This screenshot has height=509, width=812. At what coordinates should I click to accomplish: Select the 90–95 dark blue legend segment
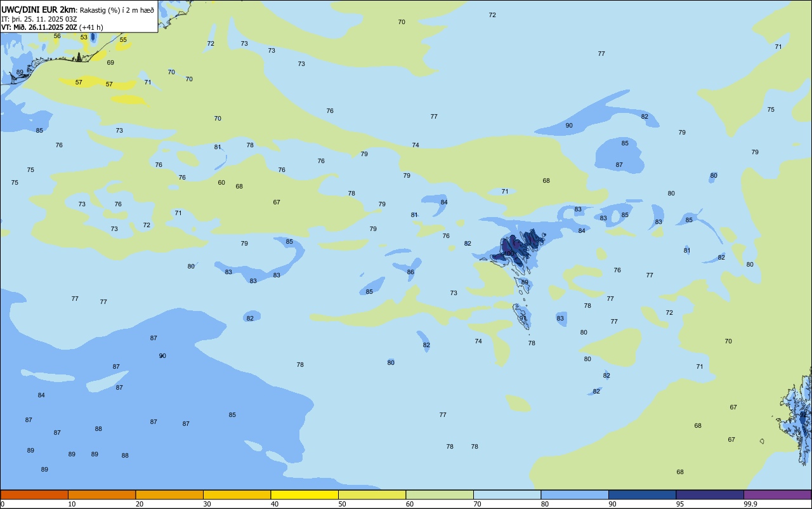point(642,494)
